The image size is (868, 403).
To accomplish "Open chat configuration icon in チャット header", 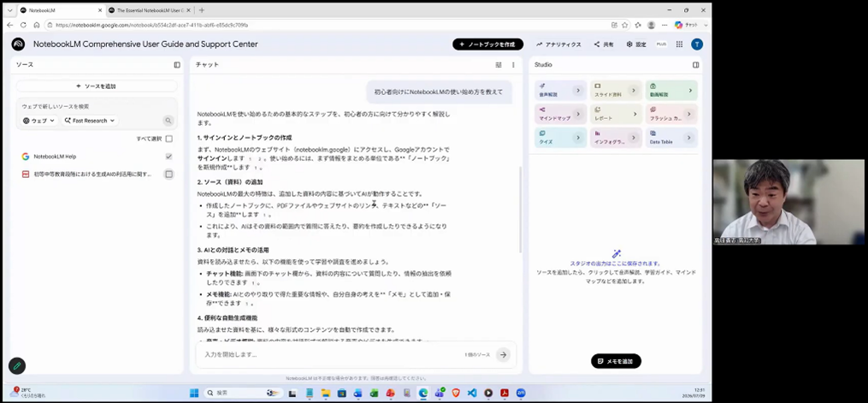I will click(x=499, y=65).
